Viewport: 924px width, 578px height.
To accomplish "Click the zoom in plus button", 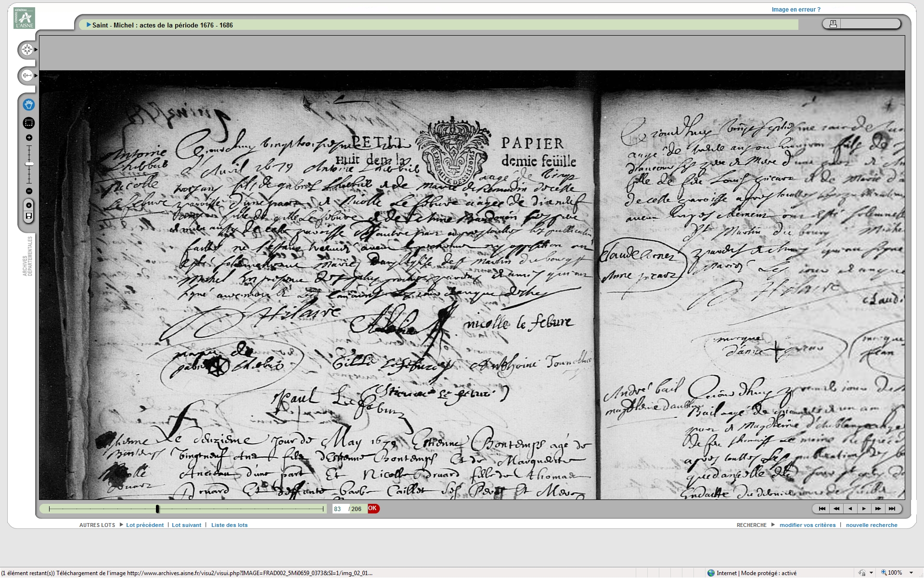I will (29, 138).
